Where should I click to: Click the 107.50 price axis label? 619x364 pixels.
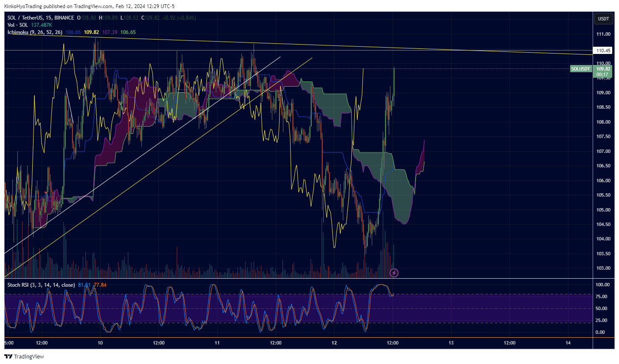coord(603,136)
